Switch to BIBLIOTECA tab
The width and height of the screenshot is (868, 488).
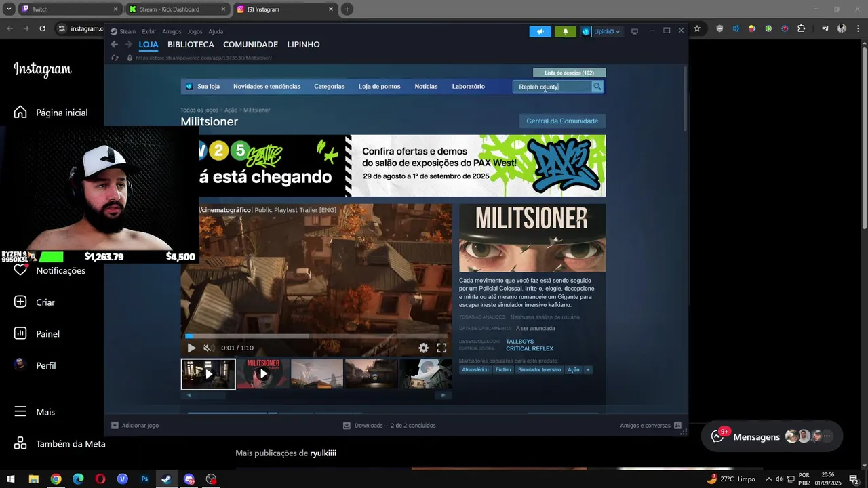tap(191, 45)
